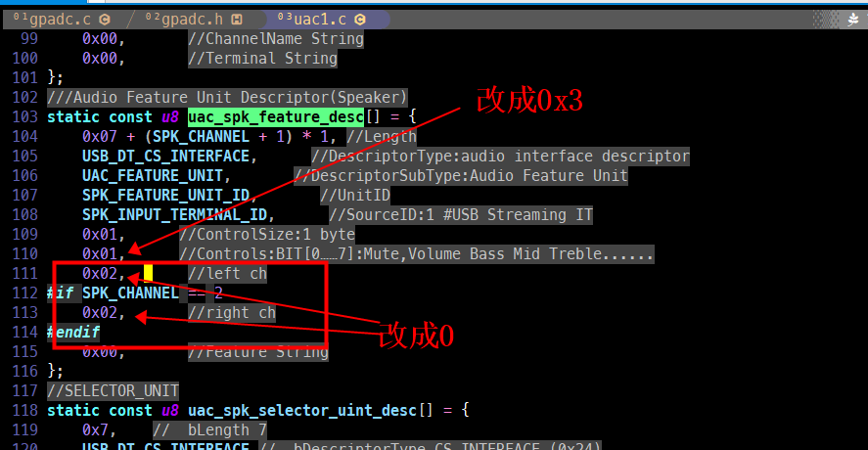
Task: Click the 0x02 value on line 113
Action: point(100,313)
